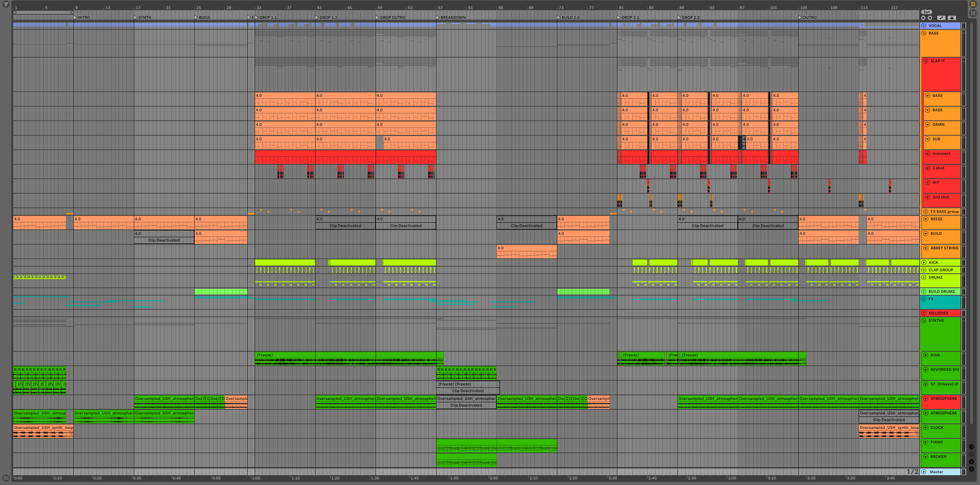Unfold the PIANO track
The image size is (980, 485).
(925, 442)
